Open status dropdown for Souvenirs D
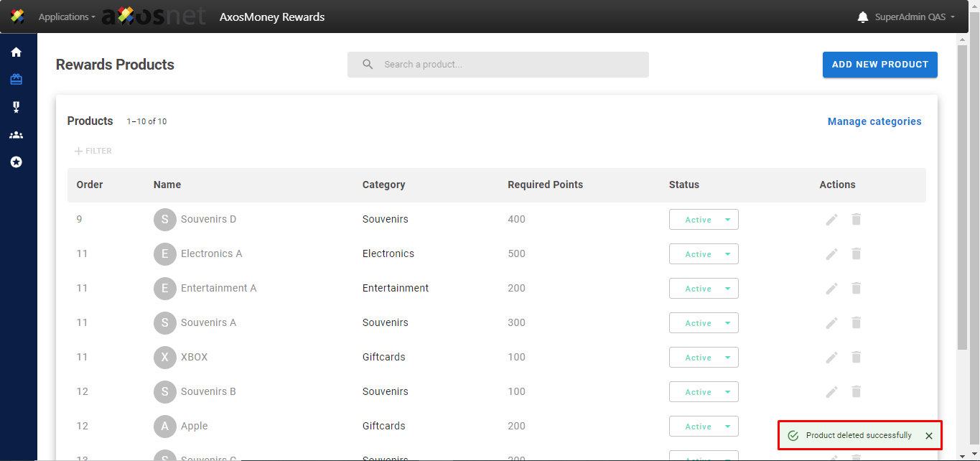The width and height of the screenshot is (980, 461). 704,220
